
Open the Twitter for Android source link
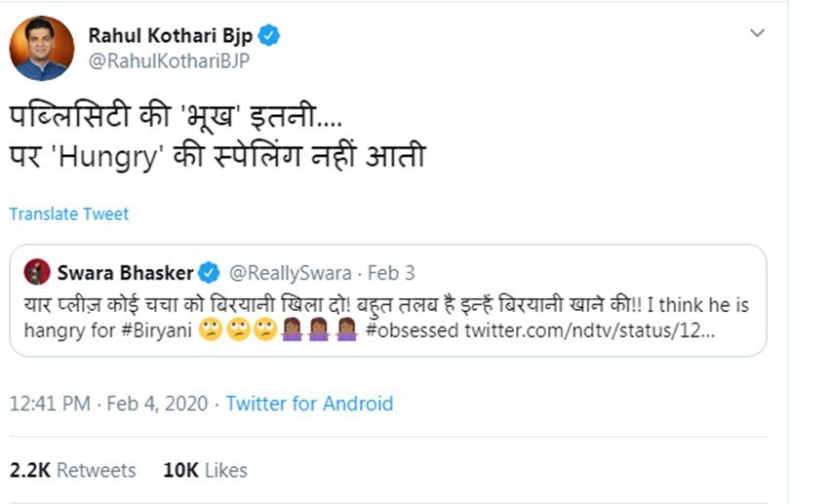click(x=309, y=404)
